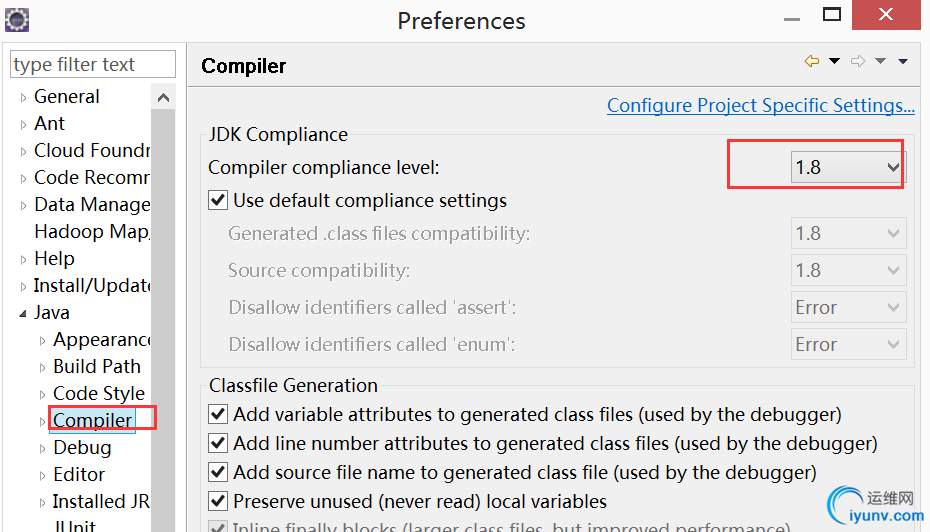
Task: Toggle Add line number attributes checkbox
Action: pyautogui.click(x=218, y=443)
